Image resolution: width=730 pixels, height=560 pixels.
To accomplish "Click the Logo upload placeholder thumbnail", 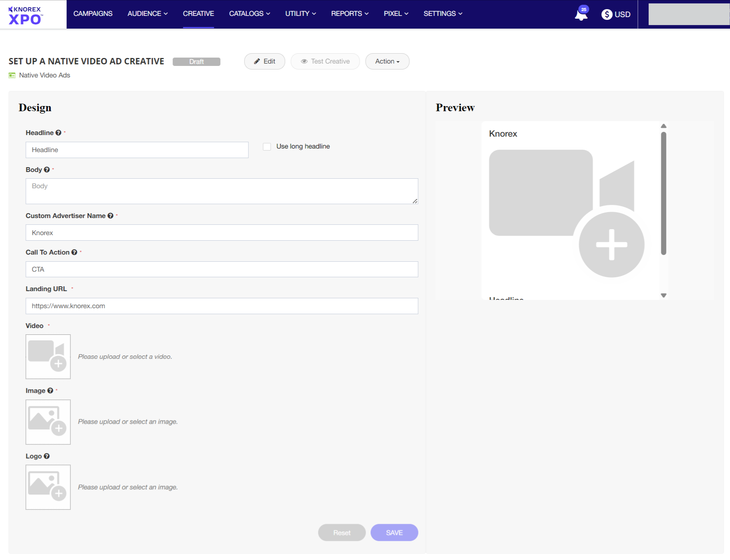I will [x=48, y=487].
